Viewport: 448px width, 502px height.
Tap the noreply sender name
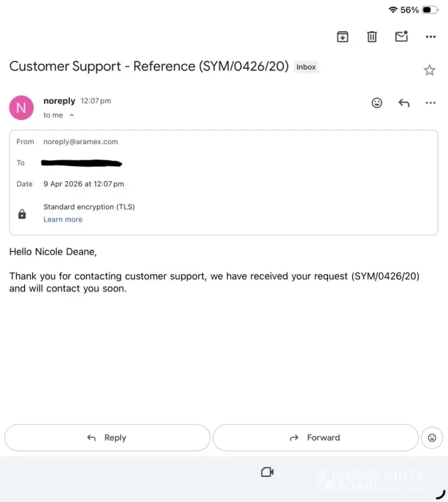tap(59, 101)
